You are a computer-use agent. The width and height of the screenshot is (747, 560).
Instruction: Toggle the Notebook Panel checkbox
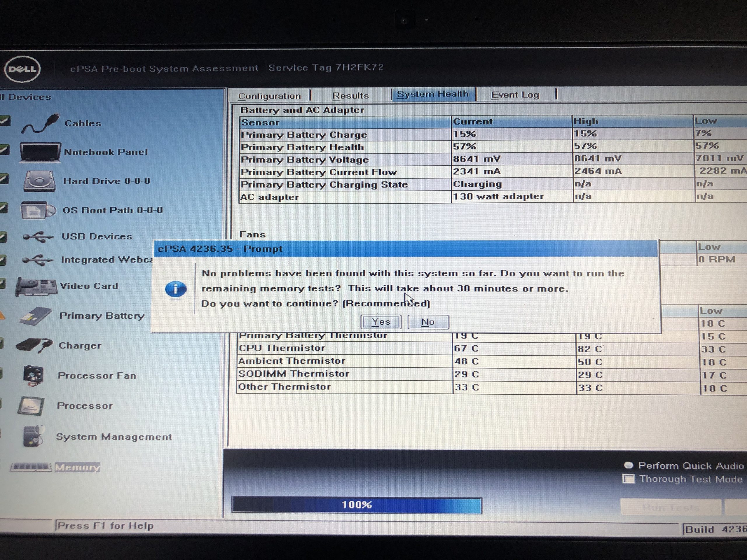[4, 150]
